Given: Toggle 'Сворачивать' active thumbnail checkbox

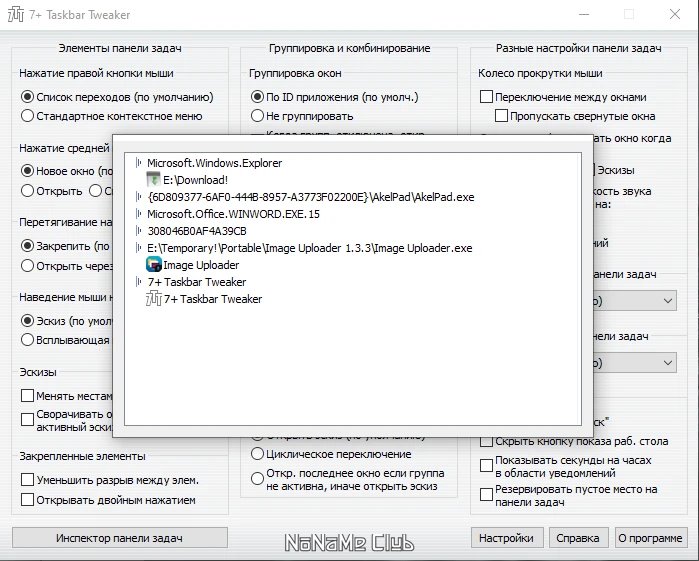Looking at the screenshot, I should click(x=28, y=420).
